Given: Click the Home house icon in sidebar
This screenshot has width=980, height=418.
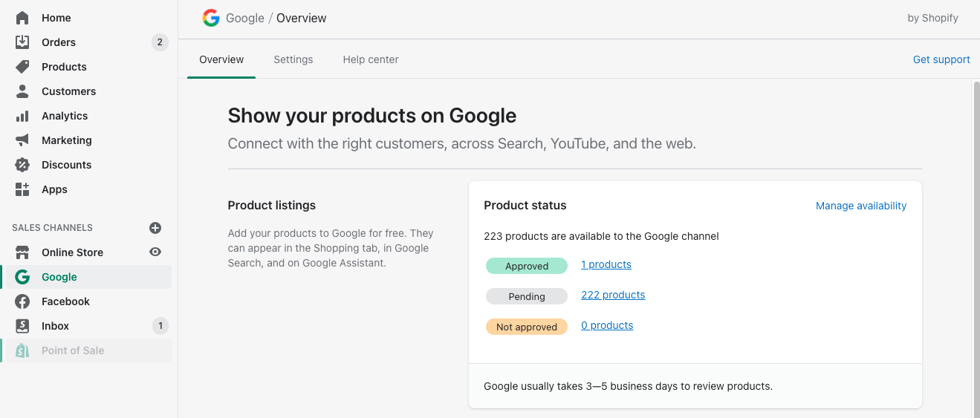Looking at the screenshot, I should 22,18.
